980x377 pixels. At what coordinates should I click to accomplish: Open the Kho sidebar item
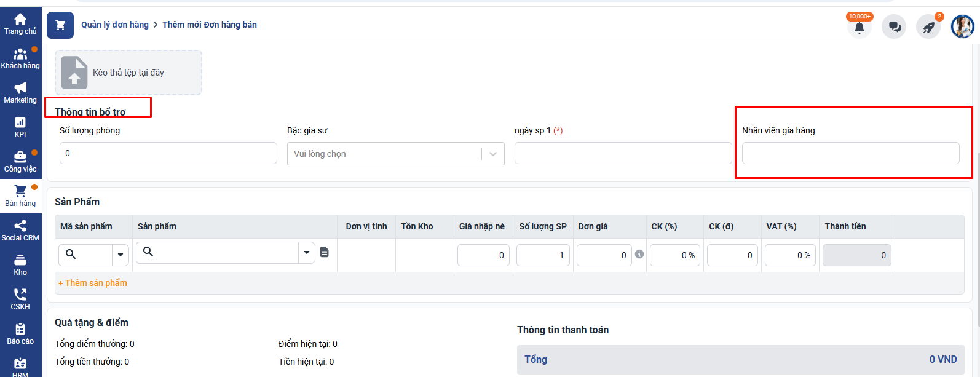[20, 265]
